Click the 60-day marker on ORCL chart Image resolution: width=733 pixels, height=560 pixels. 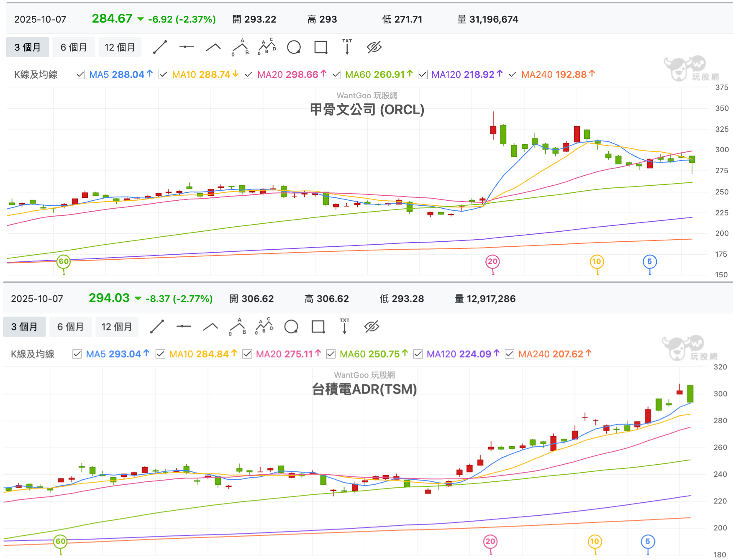pyautogui.click(x=64, y=262)
